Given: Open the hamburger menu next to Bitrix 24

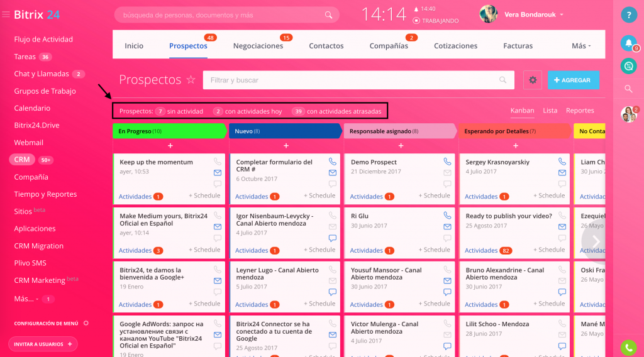Looking at the screenshot, I should click(x=6, y=15).
